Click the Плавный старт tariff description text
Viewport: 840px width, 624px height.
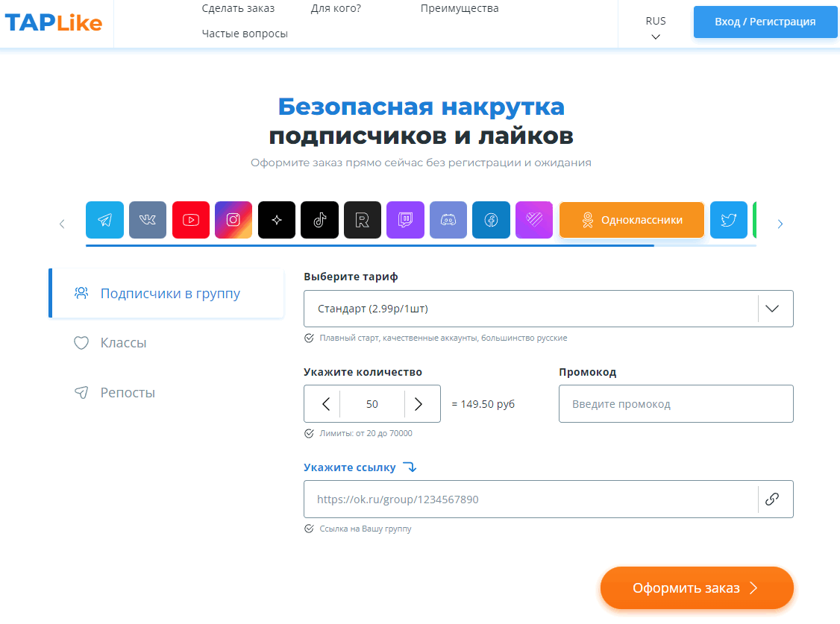[444, 338]
